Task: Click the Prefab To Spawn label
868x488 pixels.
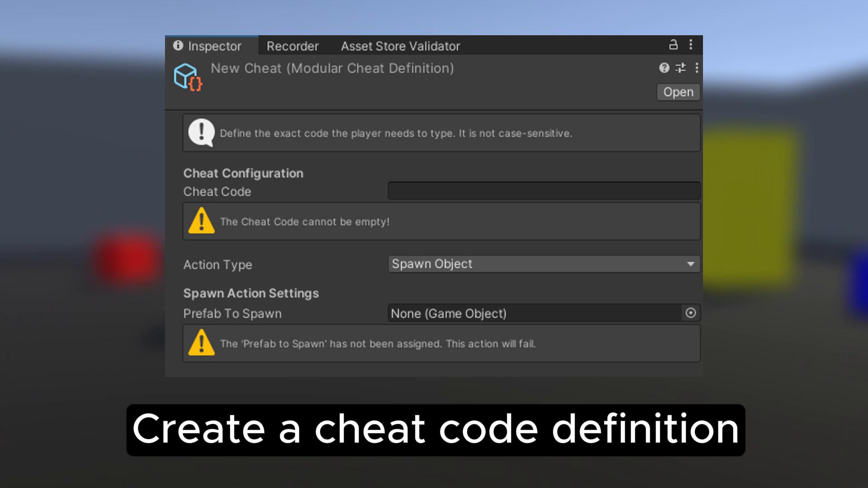Action: [x=232, y=314]
